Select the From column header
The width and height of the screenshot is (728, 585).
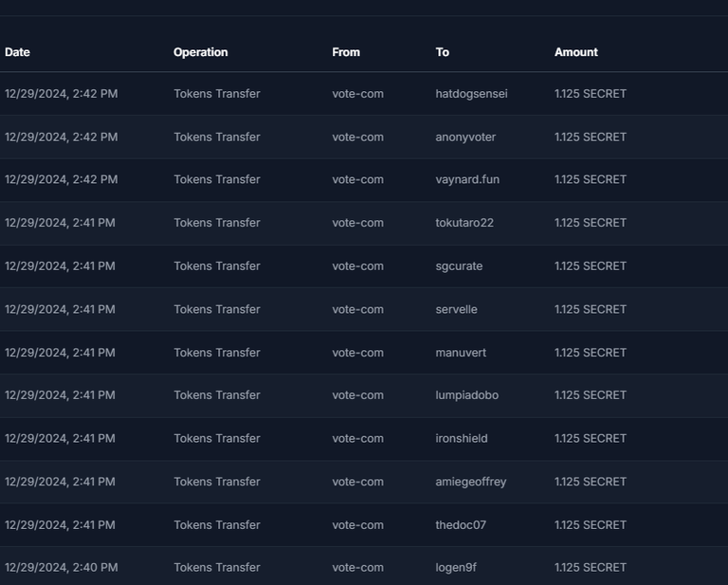pos(346,52)
